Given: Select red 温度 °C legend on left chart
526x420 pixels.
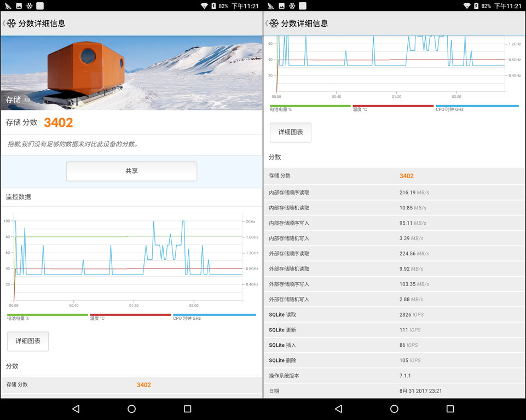Looking at the screenshot, I should coord(130,317).
